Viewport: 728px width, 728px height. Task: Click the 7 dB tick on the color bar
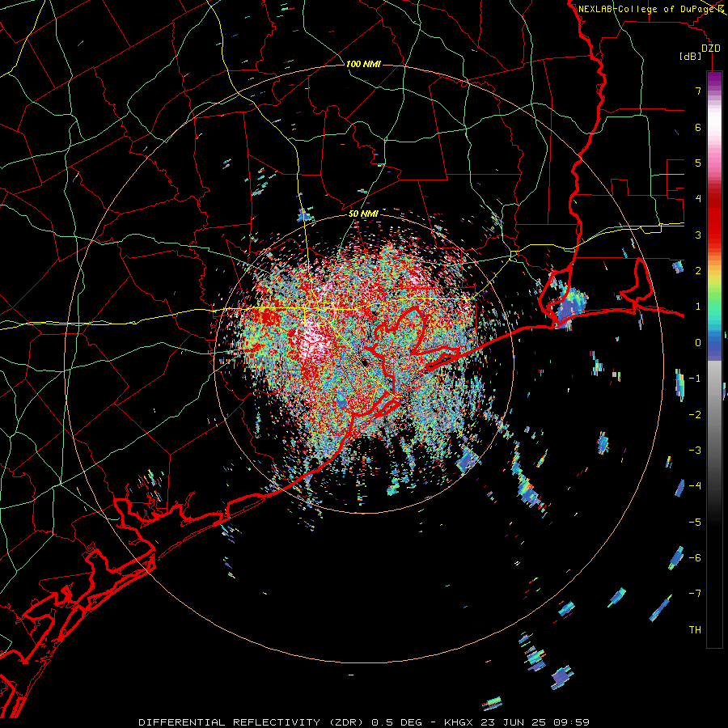(x=698, y=91)
